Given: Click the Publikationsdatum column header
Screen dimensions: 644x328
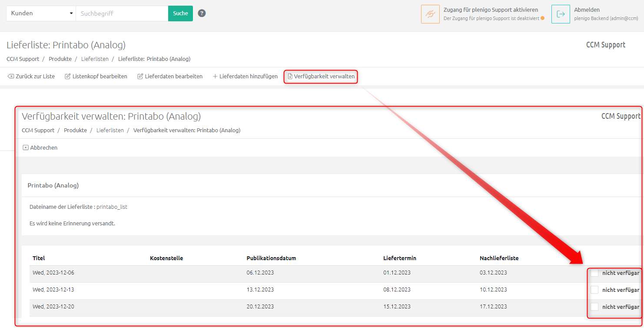Looking at the screenshot, I should point(271,258).
